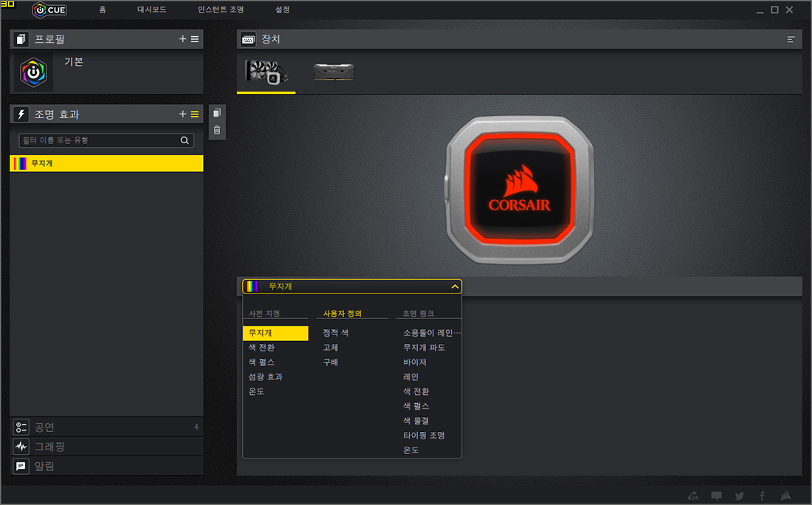Click the 조명 효과 lightning icon
The image size is (812, 505).
[x=21, y=114]
